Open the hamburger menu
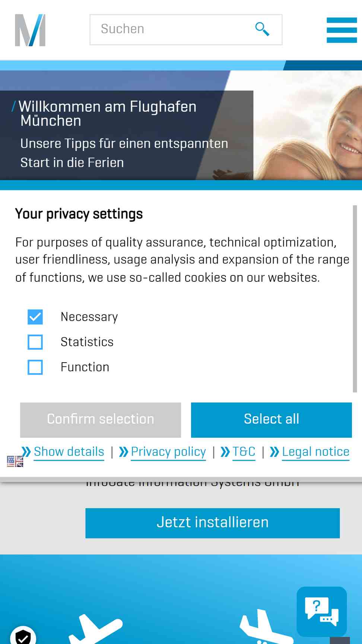Screen dimensions: 362x644 click(342, 30)
